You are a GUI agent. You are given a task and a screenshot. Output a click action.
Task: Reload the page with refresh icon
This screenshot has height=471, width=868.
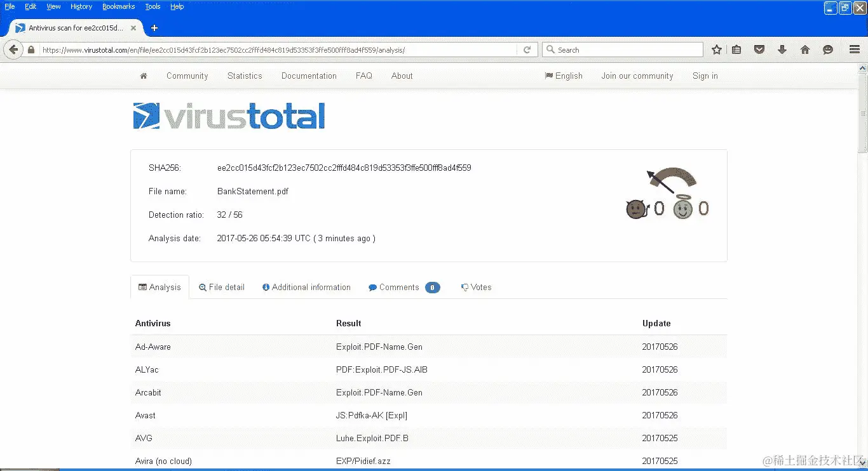527,50
